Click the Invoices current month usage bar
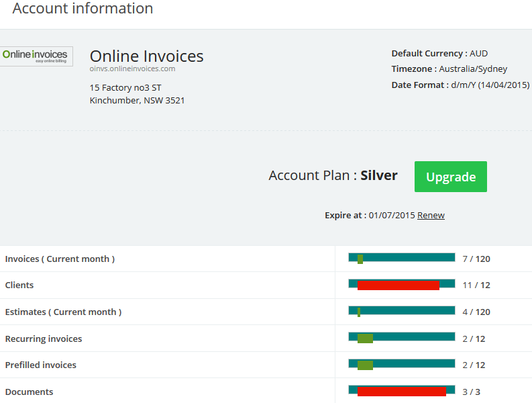 pyautogui.click(x=401, y=258)
